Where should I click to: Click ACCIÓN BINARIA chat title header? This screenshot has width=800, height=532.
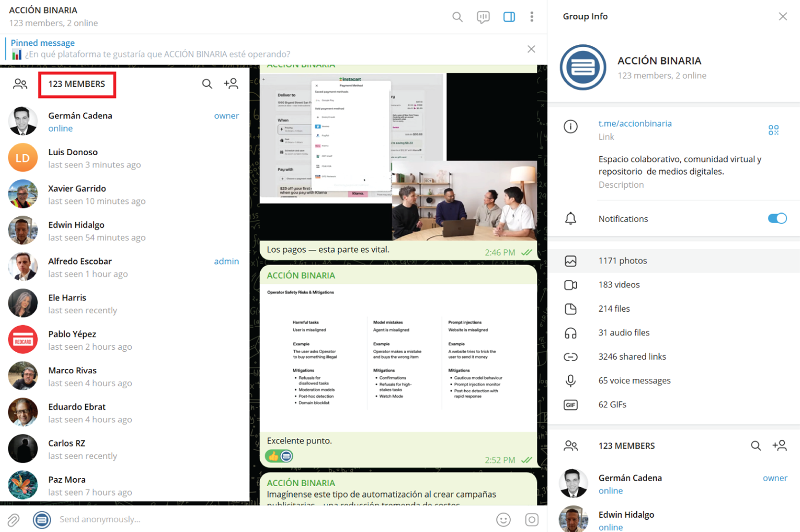pos(43,10)
